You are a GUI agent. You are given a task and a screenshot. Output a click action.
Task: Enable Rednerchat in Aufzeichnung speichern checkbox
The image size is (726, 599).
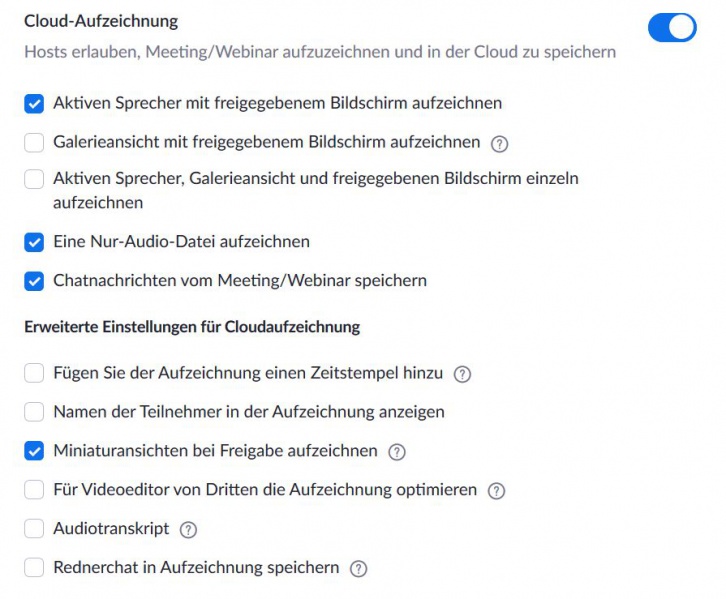pos(34,567)
